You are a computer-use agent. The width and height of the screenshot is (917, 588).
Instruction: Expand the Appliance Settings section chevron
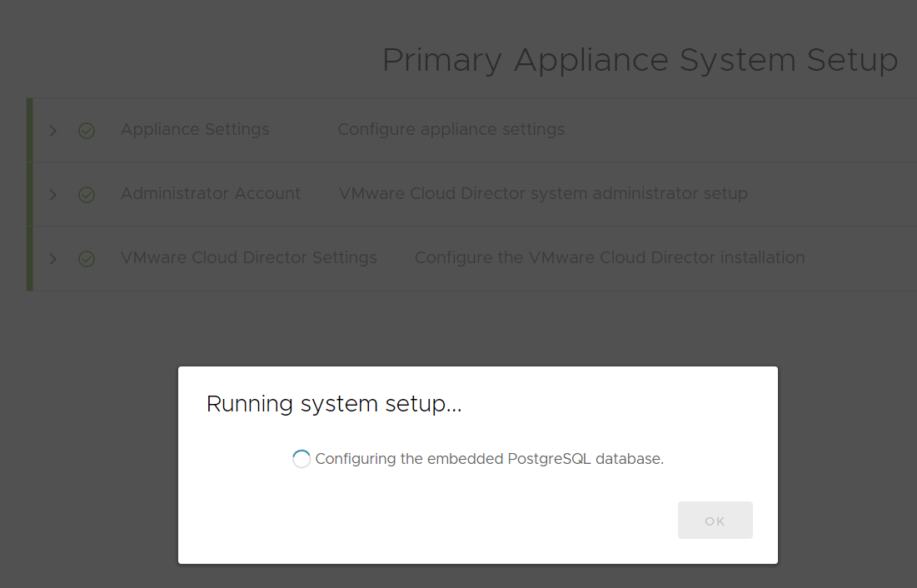(52, 131)
